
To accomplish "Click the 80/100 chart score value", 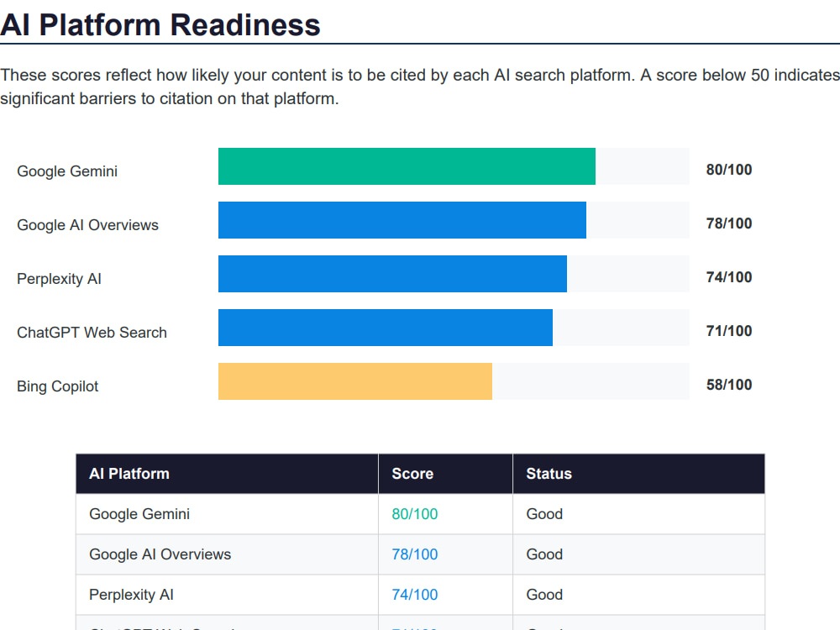I will pos(729,170).
